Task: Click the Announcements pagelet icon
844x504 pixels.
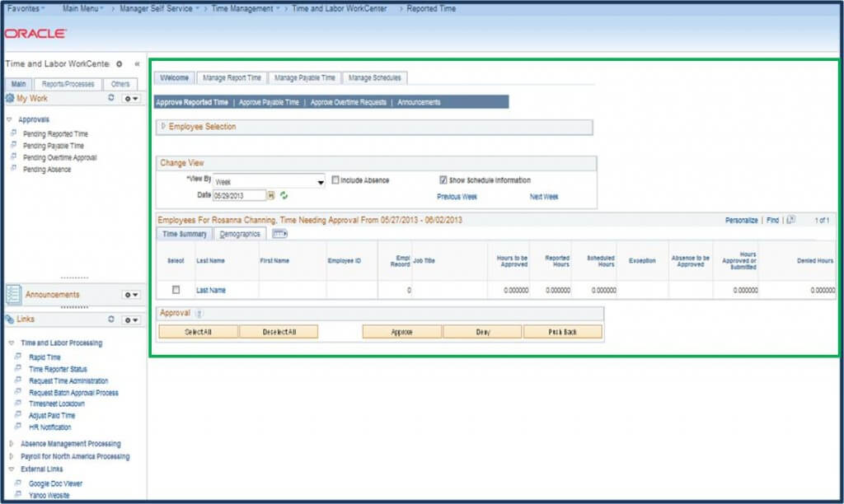Action: (x=13, y=295)
